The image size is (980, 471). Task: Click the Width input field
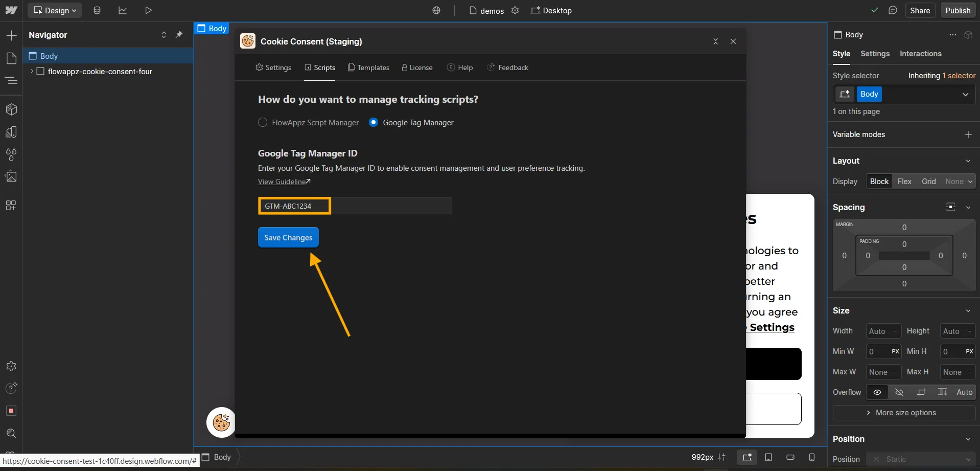click(x=883, y=331)
